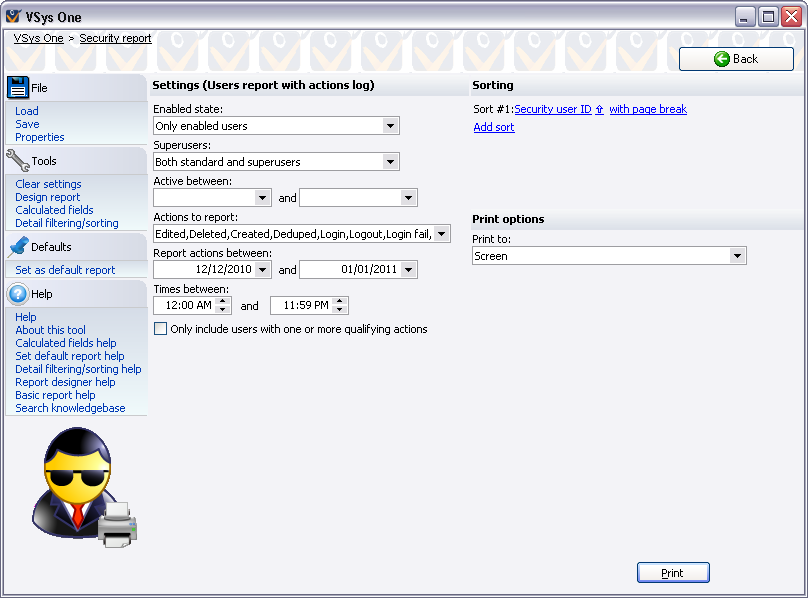Select Design report under Tools
Viewport: 808px width, 598px height.
tap(48, 197)
